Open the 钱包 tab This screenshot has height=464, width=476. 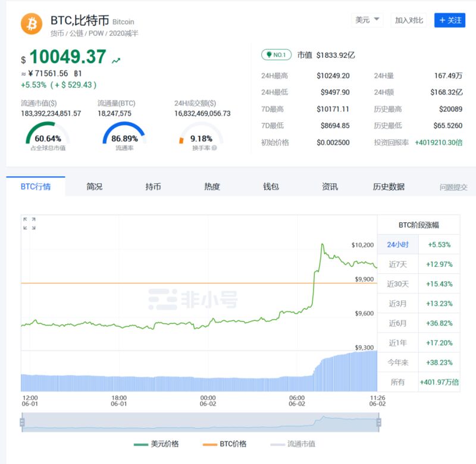click(271, 186)
